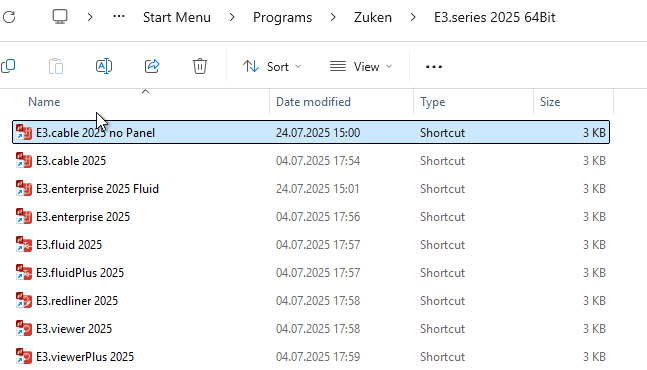
Task: Click the This PC monitor icon
Action: click(60, 17)
